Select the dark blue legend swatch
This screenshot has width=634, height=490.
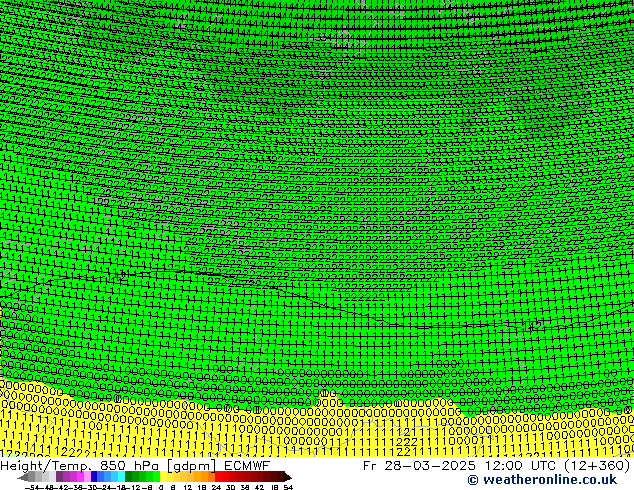coord(99,477)
